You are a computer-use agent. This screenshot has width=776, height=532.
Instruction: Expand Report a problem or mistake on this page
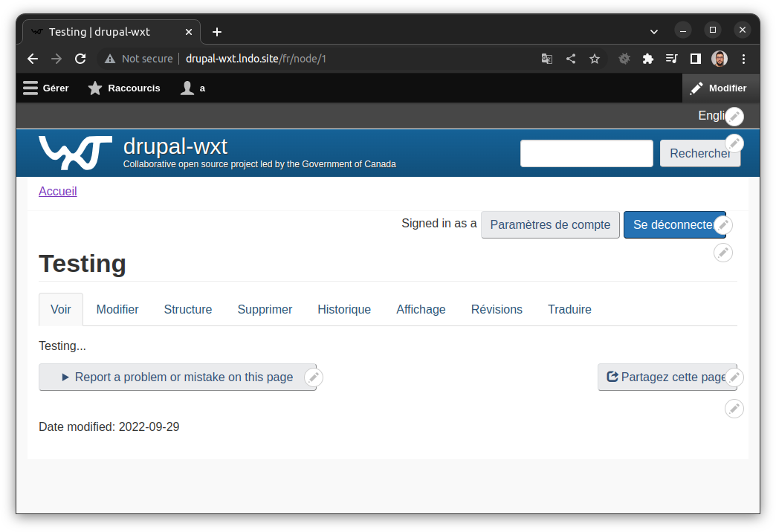178,377
